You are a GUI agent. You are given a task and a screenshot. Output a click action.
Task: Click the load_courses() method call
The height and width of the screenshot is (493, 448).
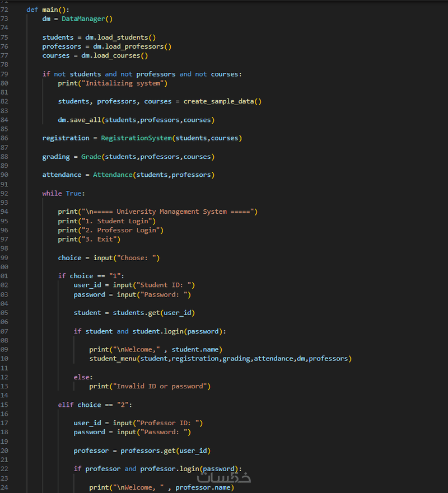pos(120,55)
